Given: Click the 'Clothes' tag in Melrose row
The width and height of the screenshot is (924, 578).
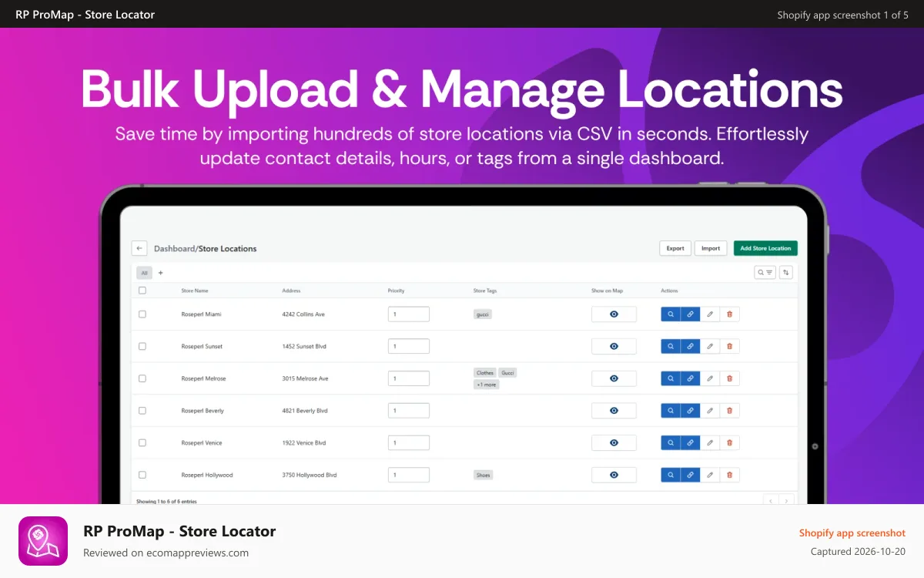Looking at the screenshot, I should pyautogui.click(x=485, y=372).
